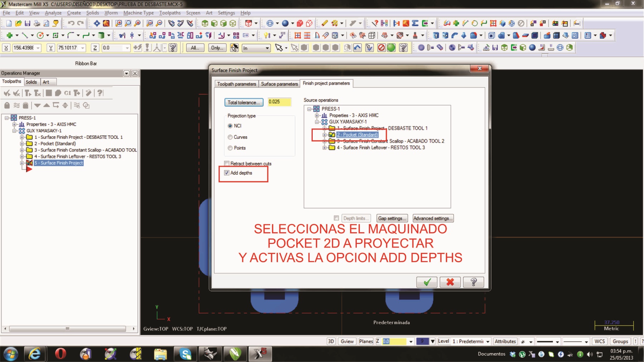Click the fillet entities tool icon
This screenshot has height=362, width=644.
tap(71, 35)
